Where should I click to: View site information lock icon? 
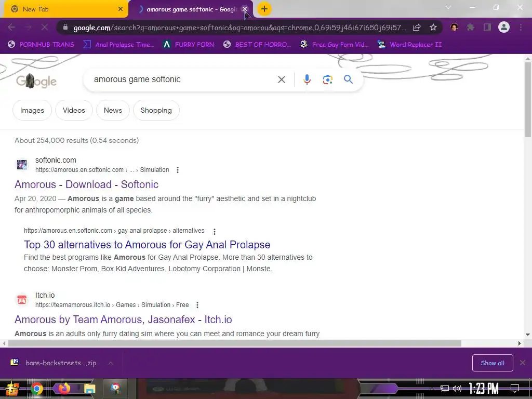tap(65, 28)
